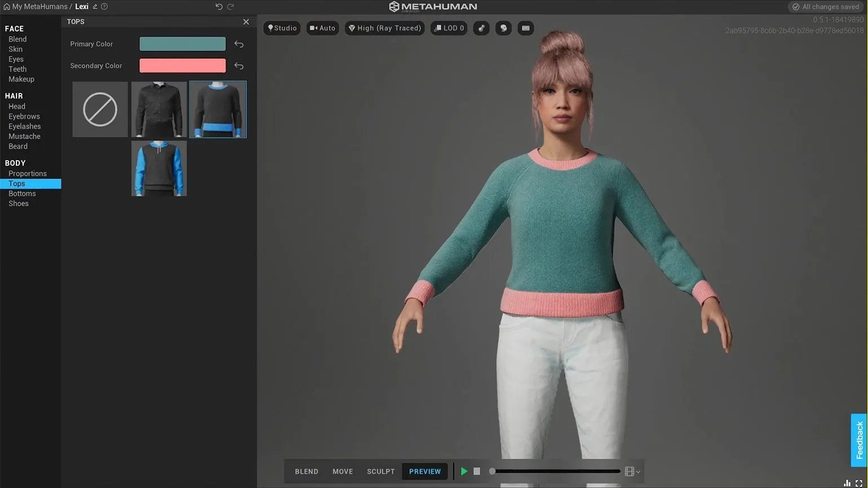Undo the last change

[219, 7]
